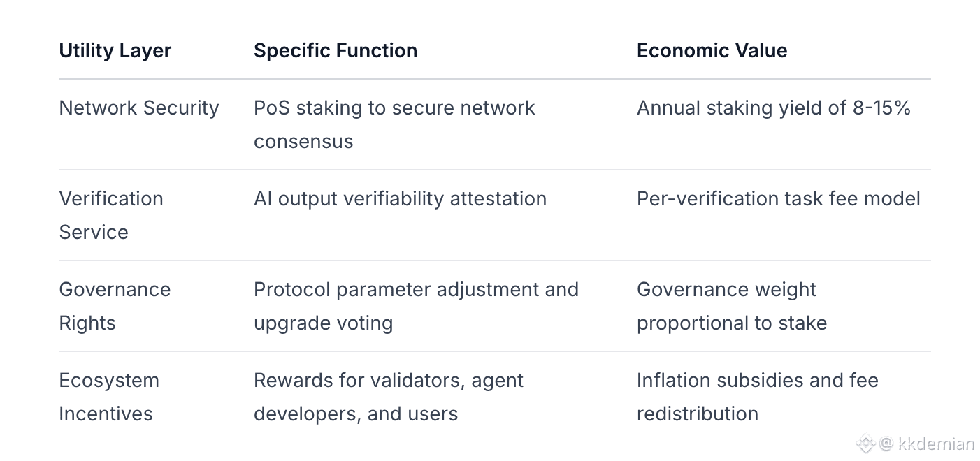
Task: Click the Utility Layer column header
Action: coord(115,50)
